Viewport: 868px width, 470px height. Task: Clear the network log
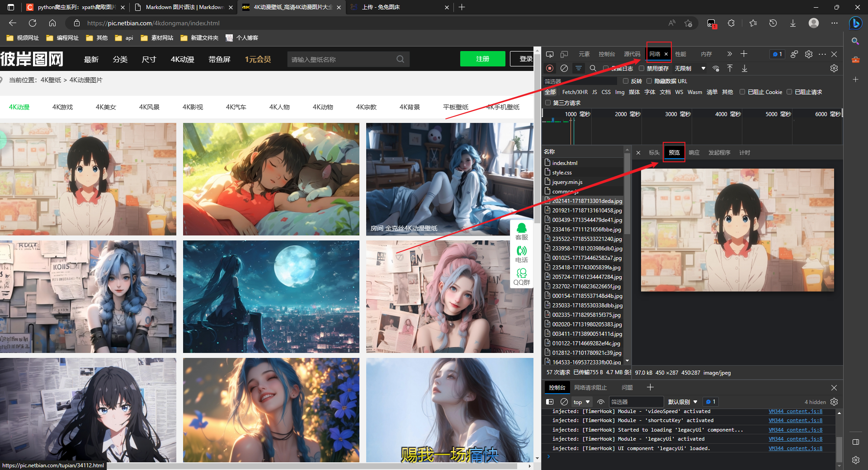564,68
